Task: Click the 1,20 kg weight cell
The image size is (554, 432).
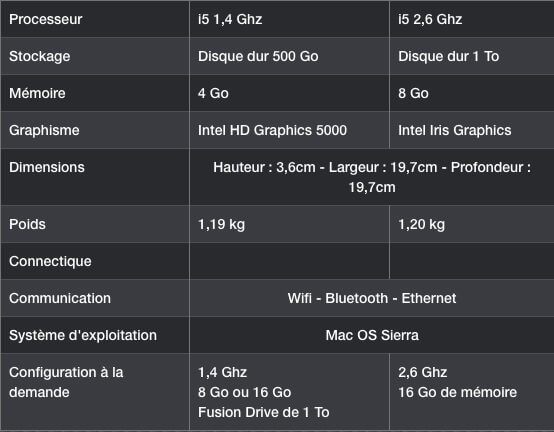Action: tap(472, 224)
